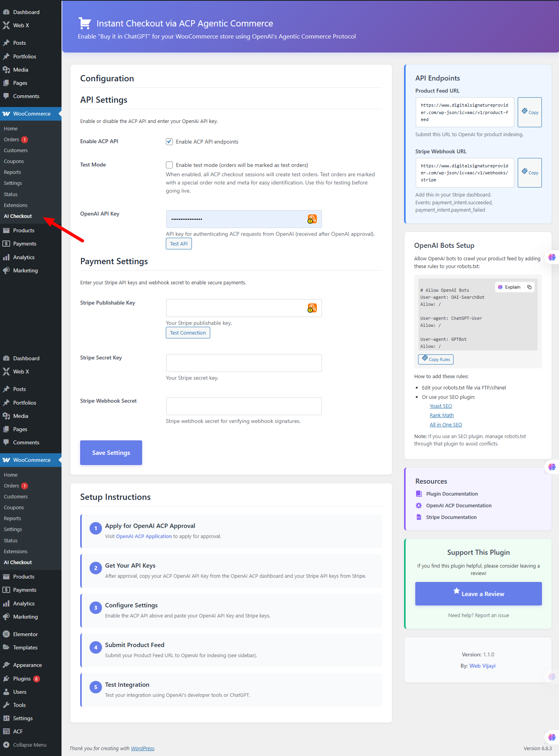The width and height of the screenshot is (559, 756).
Task: Click the gear icon beside OpenAI ACP Documentation
Action: click(419, 505)
